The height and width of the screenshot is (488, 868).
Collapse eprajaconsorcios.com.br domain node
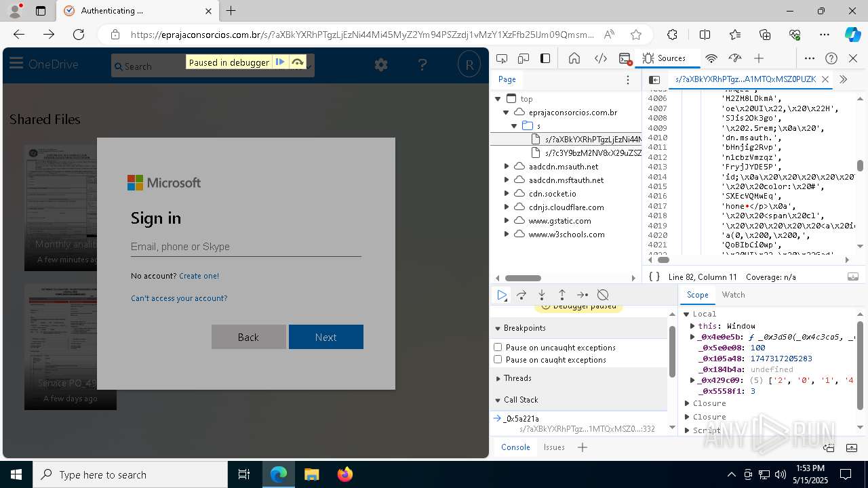point(506,113)
